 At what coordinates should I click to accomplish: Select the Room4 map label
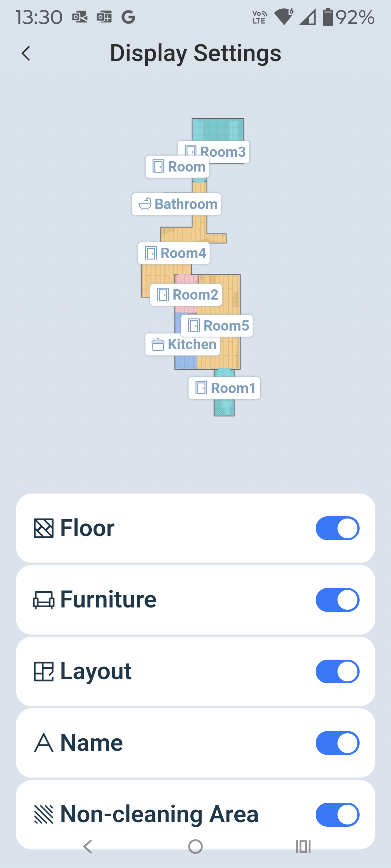coord(174,253)
